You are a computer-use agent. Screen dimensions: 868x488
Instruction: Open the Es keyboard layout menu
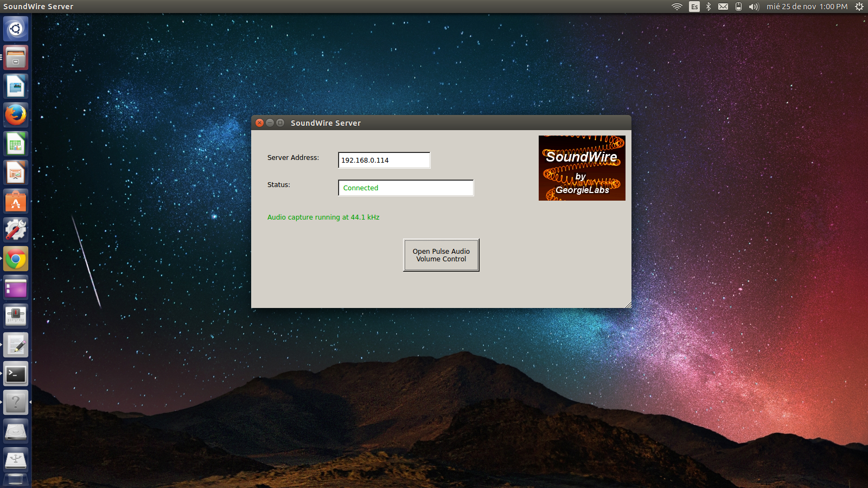click(694, 7)
